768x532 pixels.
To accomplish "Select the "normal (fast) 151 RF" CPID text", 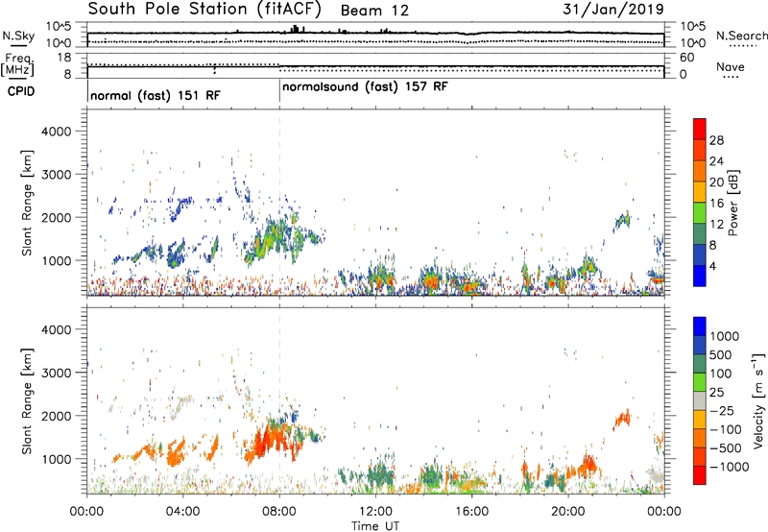I will tap(156, 95).
